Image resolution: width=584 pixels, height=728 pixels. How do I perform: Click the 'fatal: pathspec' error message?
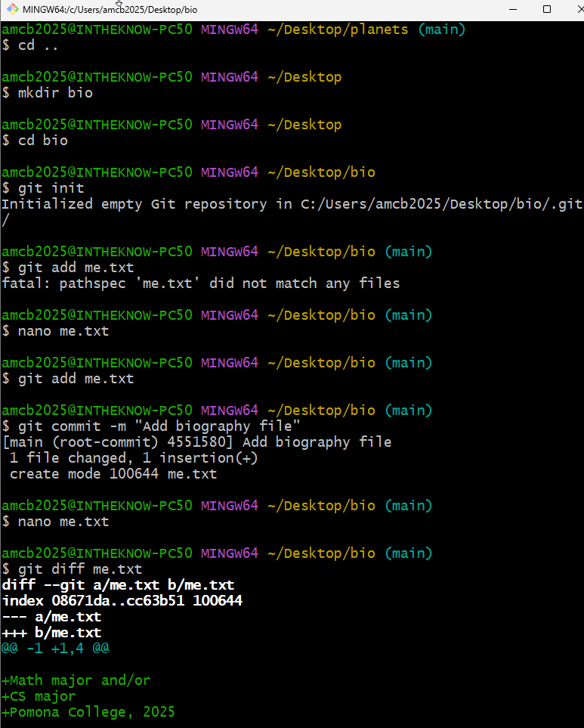click(x=201, y=283)
